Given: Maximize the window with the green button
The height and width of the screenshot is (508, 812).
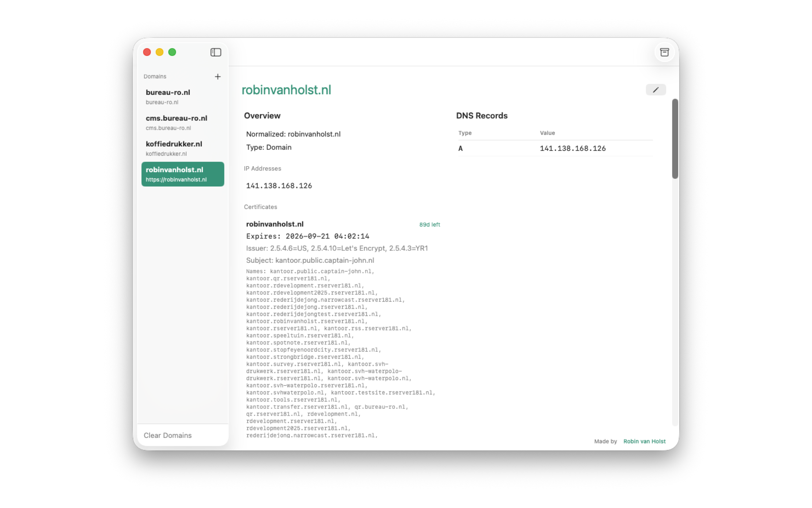Looking at the screenshot, I should [x=172, y=52].
